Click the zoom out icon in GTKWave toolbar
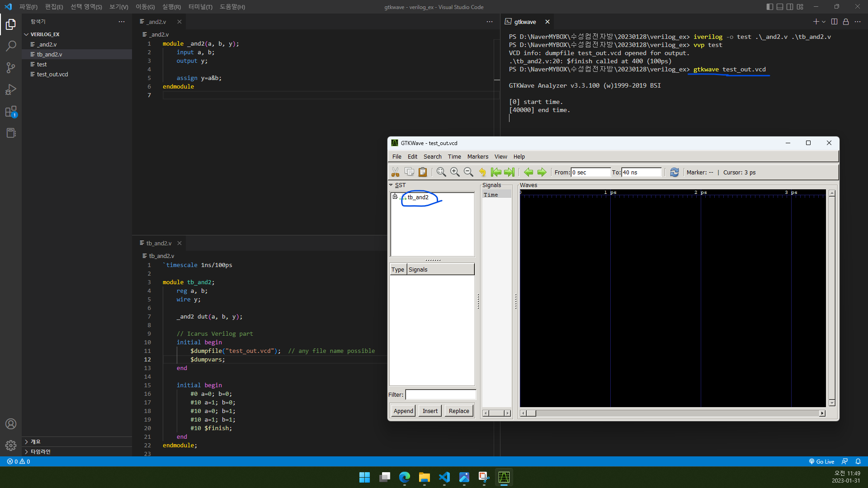Screen dimensions: 868x488 click(x=468, y=172)
